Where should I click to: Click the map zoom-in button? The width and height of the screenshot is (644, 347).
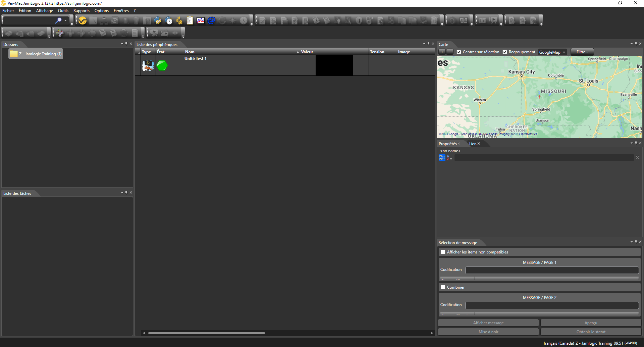(x=442, y=52)
